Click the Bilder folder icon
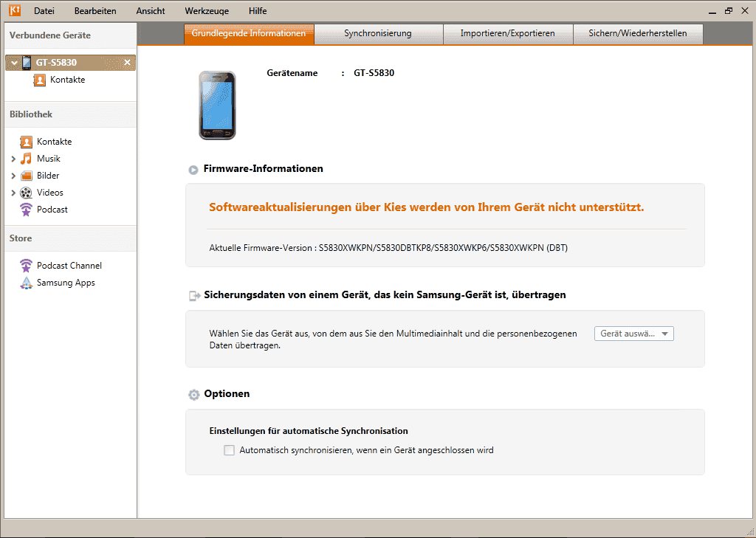This screenshot has height=538, width=756. tap(26, 176)
